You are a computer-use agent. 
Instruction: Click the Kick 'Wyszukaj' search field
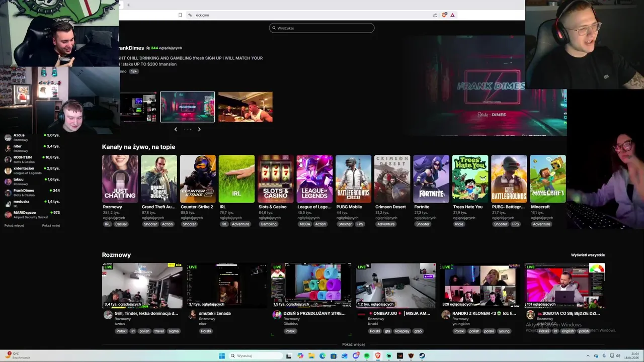point(322,28)
